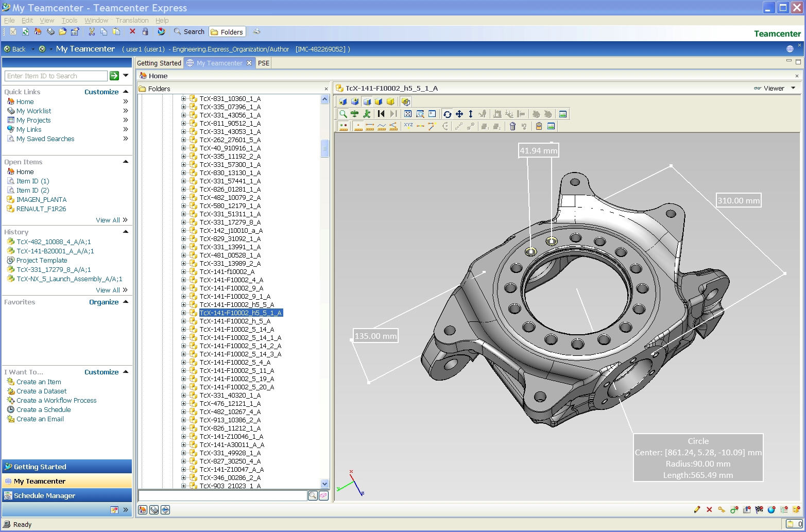
Task: Click the Enter Item ID to Search field
Action: pyautogui.click(x=56, y=76)
